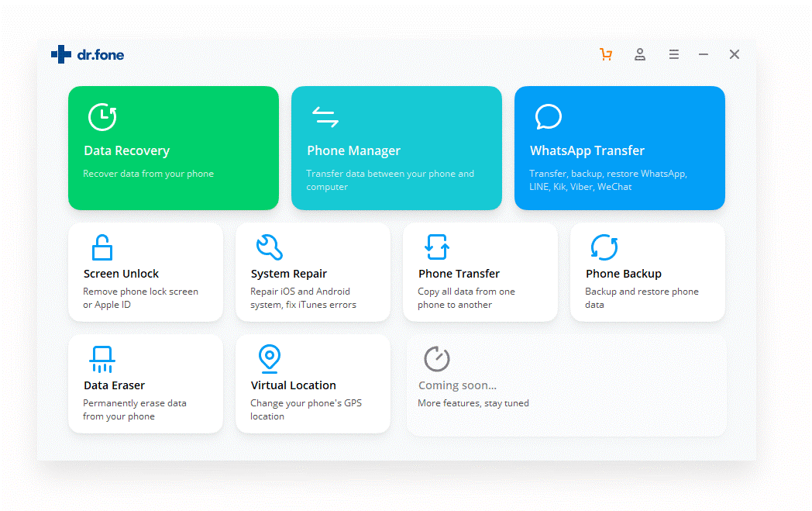Open the Phone Manager title
The width and height of the screenshot is (812, 511).
tap(353, 150)
